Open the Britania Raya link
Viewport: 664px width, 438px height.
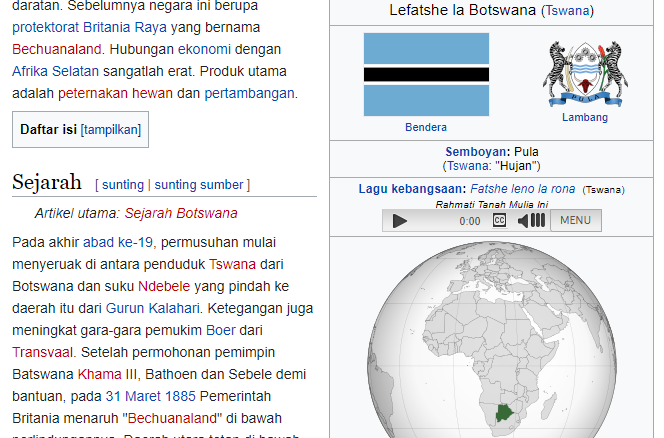125,27
